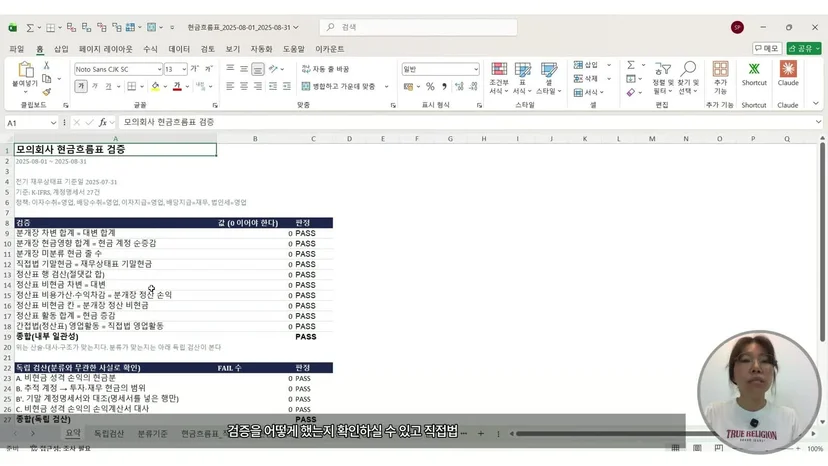828x466 pixels.
Task: Click the left-align text icon
Action: 230,86
